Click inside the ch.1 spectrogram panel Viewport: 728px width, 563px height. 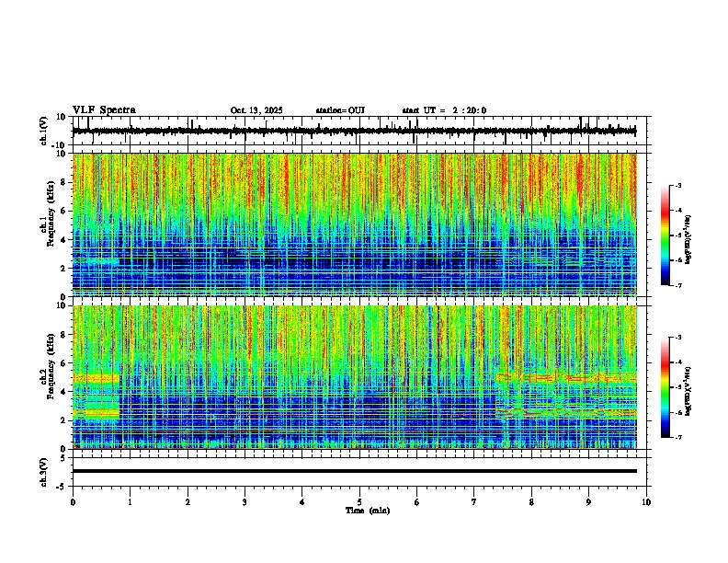click(355, 224)
